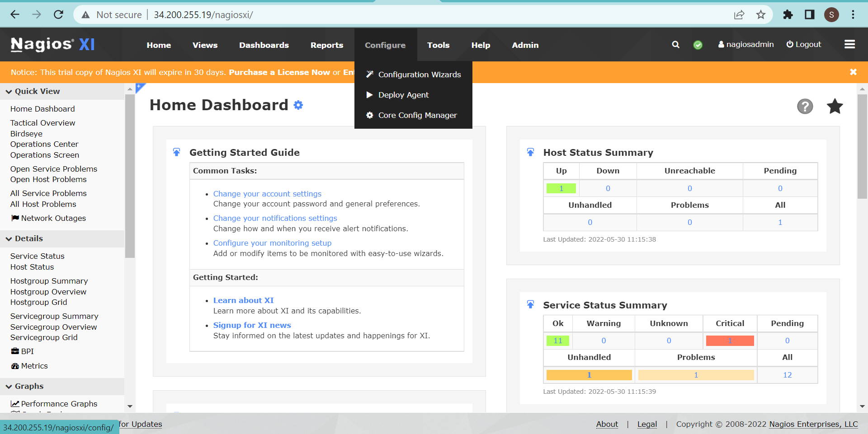Open Hostgroup Grid in sidebar
Image resolution: width=868 pixels, height=434 pixels.
[38, 302]
